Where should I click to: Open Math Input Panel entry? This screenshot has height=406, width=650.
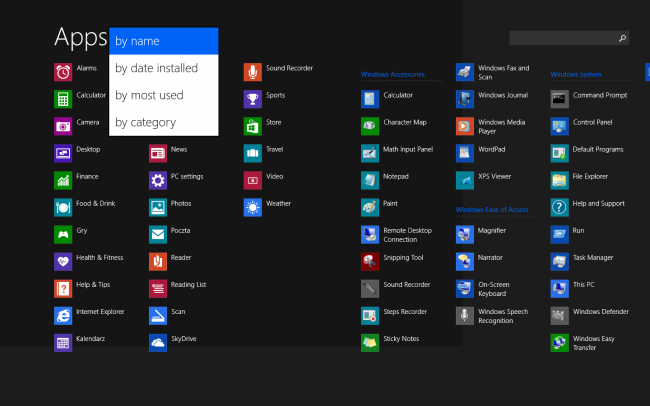[397, 153]
